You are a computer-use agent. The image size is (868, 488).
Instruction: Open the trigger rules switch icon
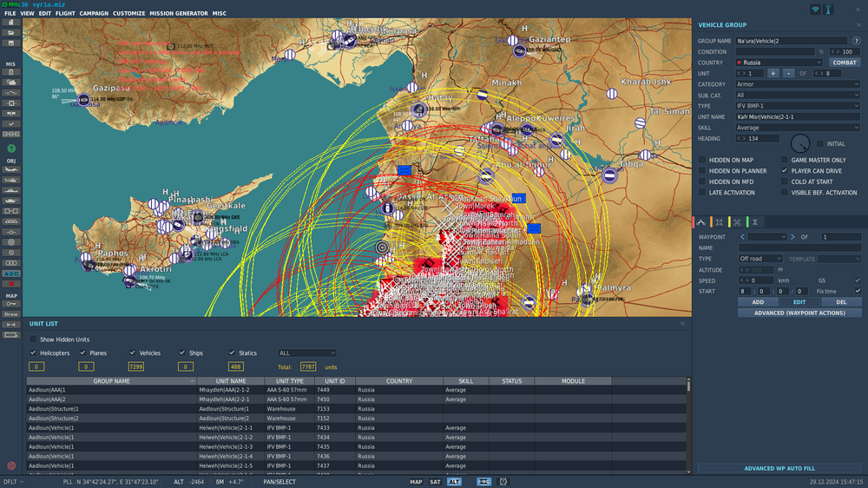pos(11,93)
